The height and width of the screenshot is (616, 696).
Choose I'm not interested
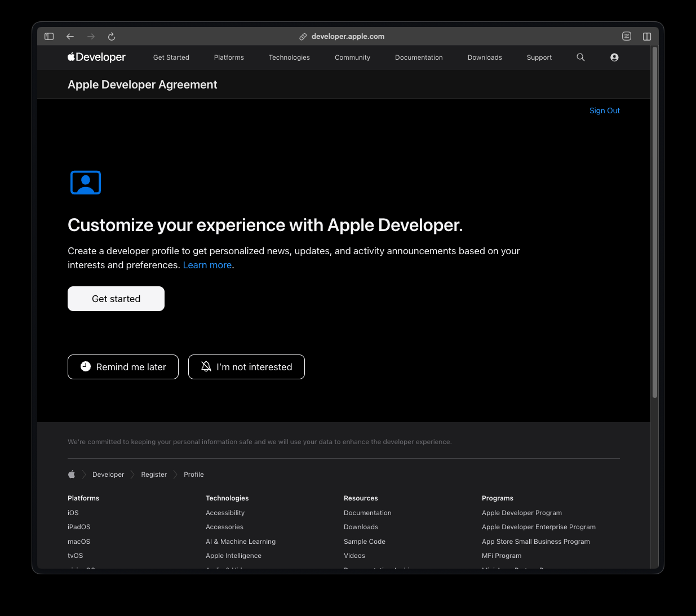[246, 367]
